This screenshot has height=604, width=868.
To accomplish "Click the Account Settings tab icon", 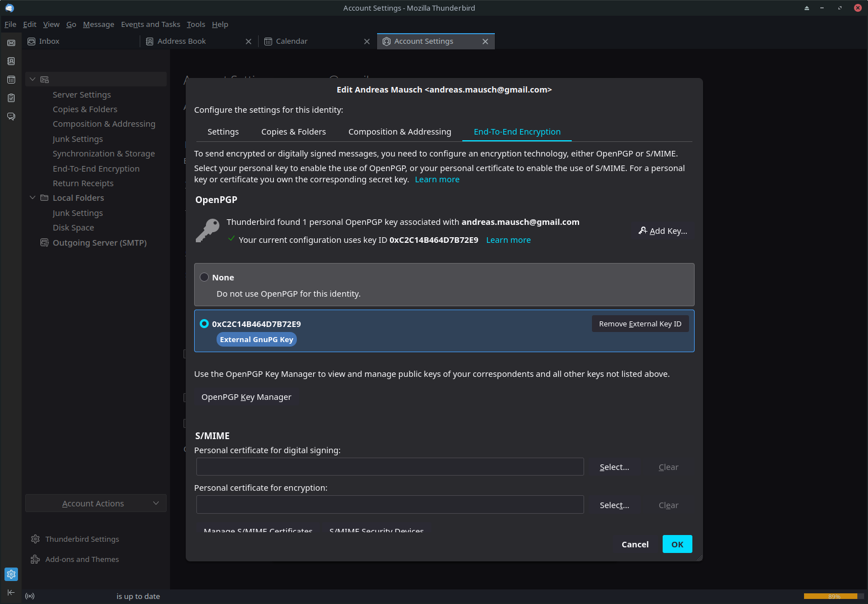I will point(387,42).
